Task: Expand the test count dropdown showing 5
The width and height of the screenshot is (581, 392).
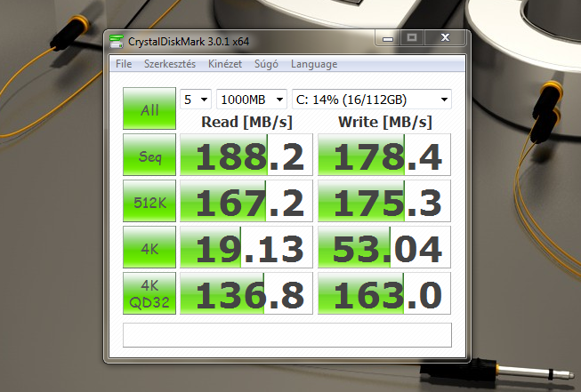Action: point(196,100)
